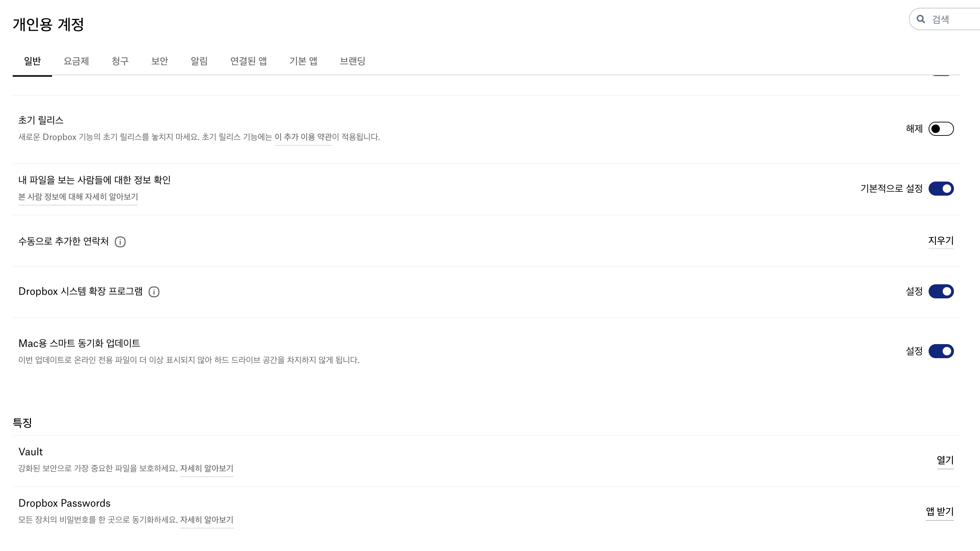Open 본 사람 정보에 대해 자세히 알아보기 link

click(x=78, y=197)
